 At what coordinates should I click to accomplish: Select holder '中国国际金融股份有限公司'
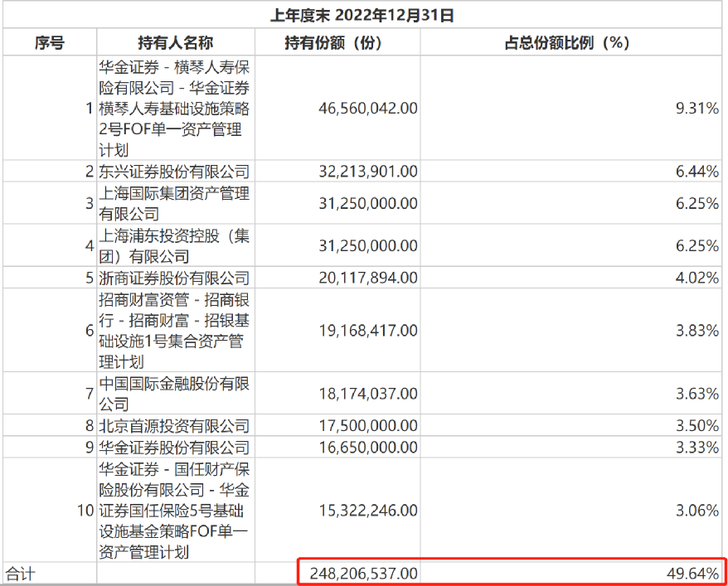[175, 394]
